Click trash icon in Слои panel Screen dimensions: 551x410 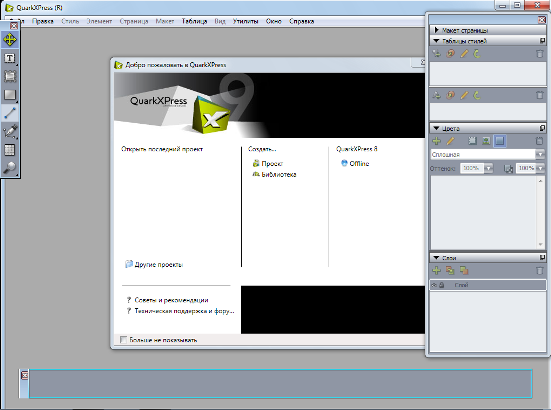pos(540,270)
